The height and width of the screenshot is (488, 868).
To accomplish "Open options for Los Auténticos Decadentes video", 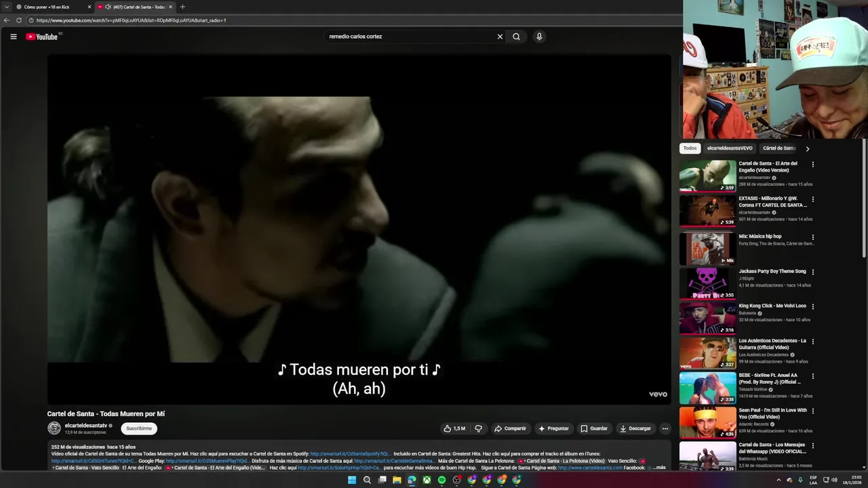I will (812, 342).
